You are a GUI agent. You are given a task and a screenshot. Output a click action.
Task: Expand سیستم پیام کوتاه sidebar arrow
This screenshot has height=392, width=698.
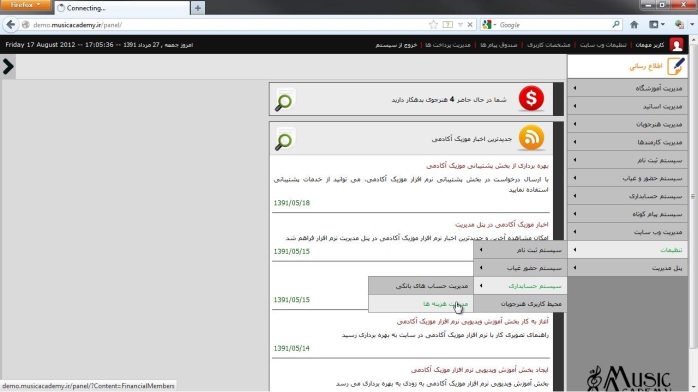point(575,214)
